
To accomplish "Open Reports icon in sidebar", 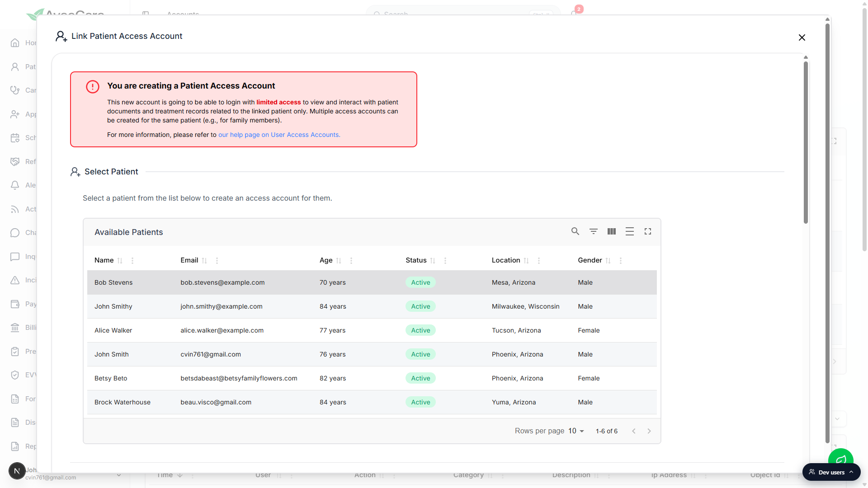I will pos(15,446).
